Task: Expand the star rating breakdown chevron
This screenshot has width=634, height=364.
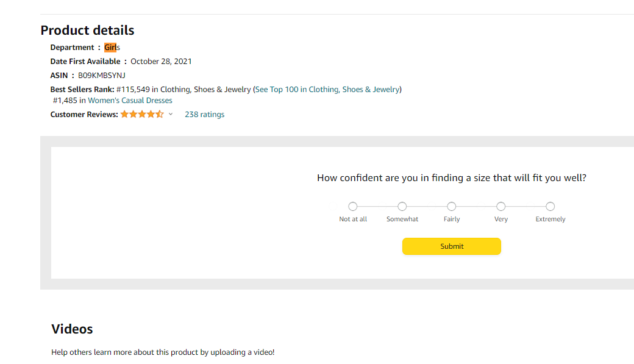Action: point(171,115)
